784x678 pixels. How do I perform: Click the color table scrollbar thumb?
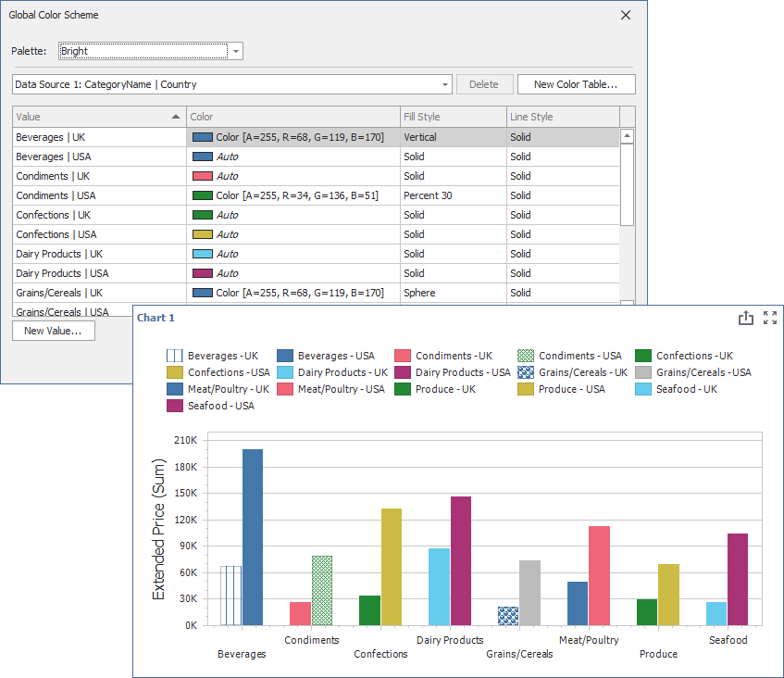(x=627, y=184)
